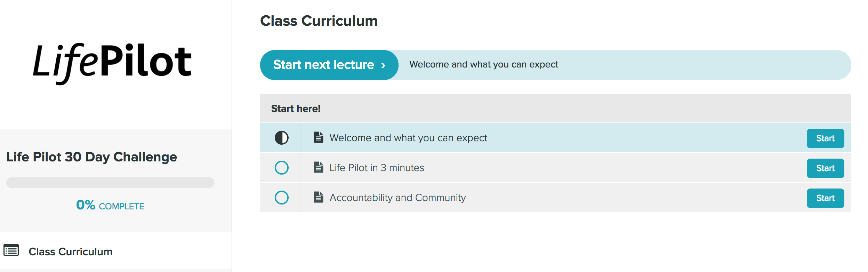The width and height of the screenshot is (868, 272).
Task: Start the Life Pilot in 3 minutes lecture
Action: [x=825, y=168]
